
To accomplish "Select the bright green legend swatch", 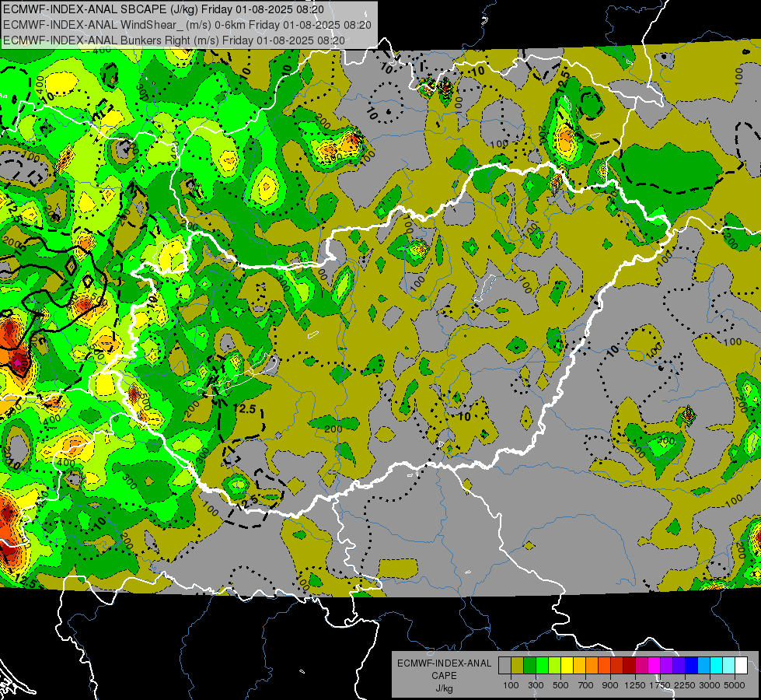I will (x=542, y=665).
